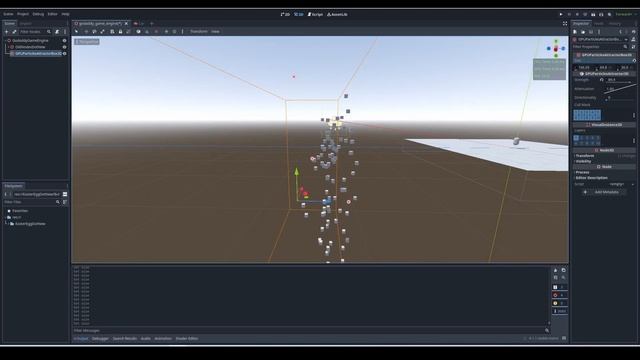Switch to the 3D workspace
Image resolution: width=640 pixels, height=360 pixels.
(x=299, y=14)
